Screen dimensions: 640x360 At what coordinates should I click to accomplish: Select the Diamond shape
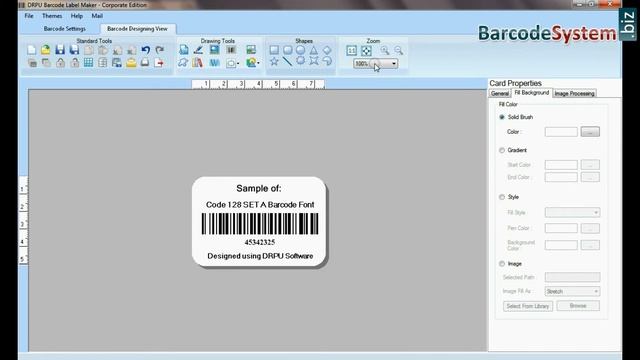(x=327, y=50)
